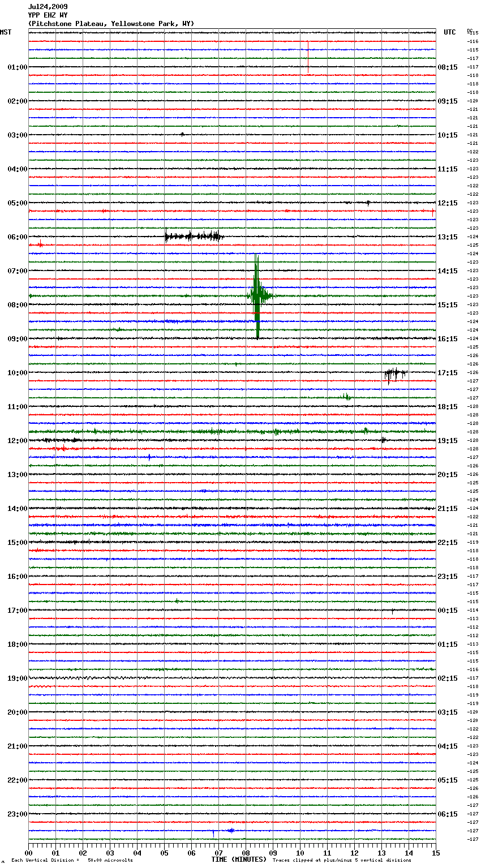Viewport: 481px width, 868px height.
Task: Click the date label Jul24,2009
Action: pyautogui.click(x=48, y=7)
